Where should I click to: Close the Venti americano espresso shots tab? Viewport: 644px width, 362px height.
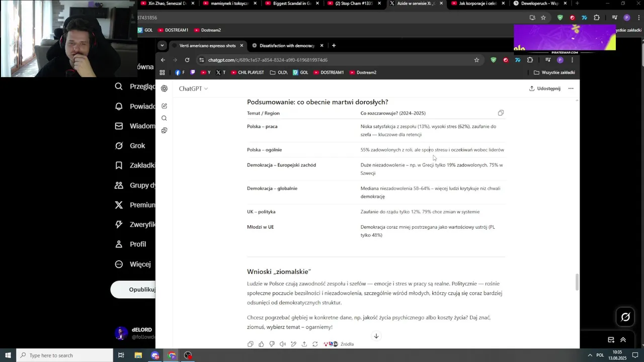(242, 46)
